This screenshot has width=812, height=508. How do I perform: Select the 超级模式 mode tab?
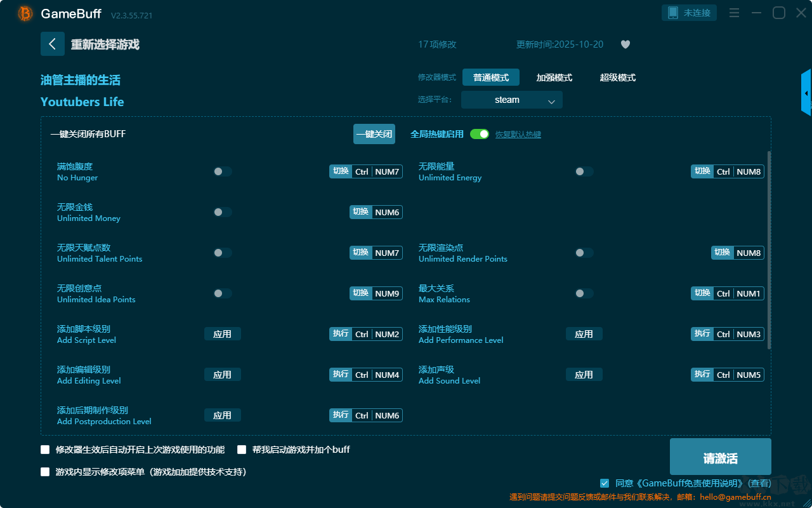click(618, 77)
